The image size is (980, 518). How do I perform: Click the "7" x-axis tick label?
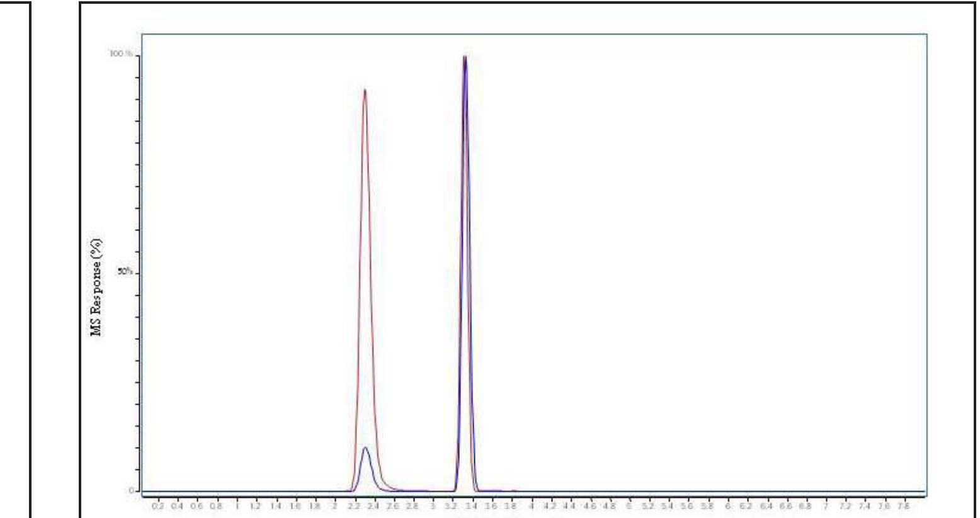(826, 506)
